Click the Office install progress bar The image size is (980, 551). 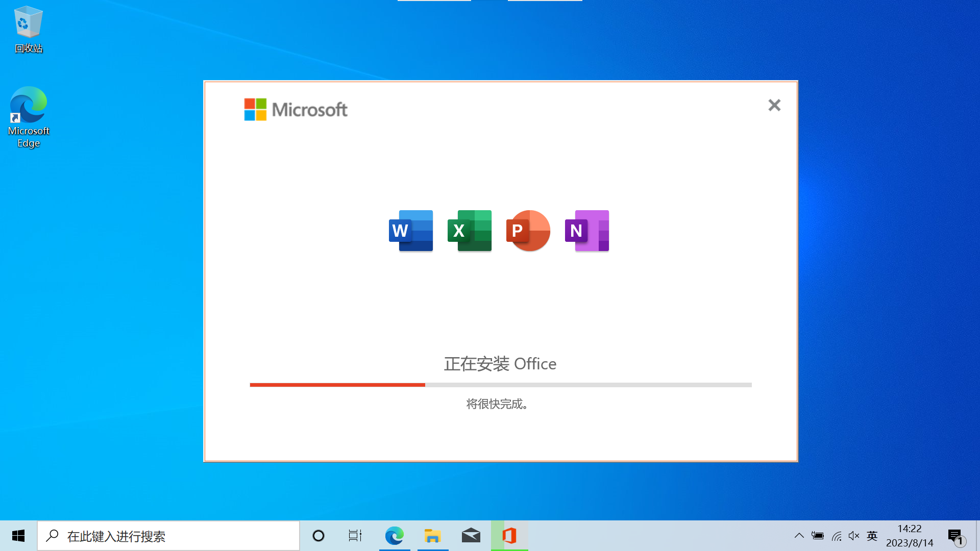501,385
